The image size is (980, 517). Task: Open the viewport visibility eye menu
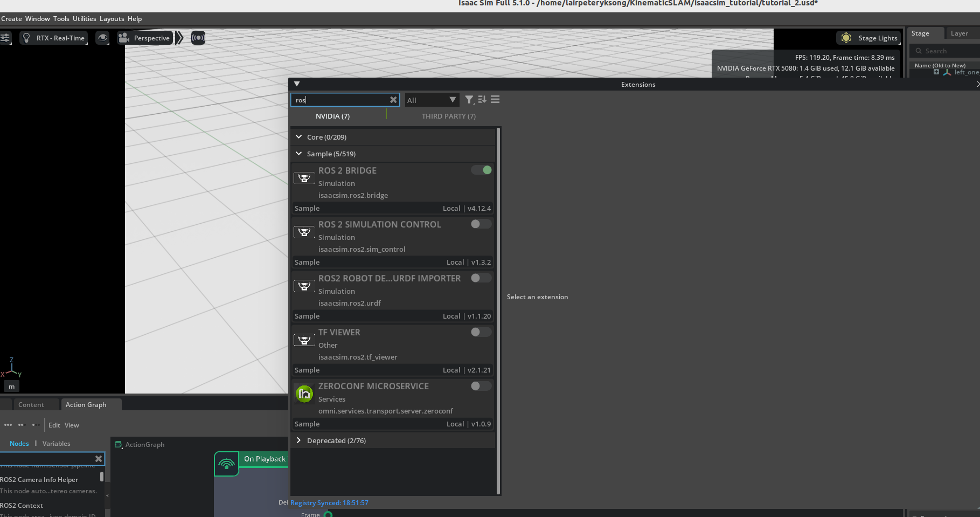point(102,38)
